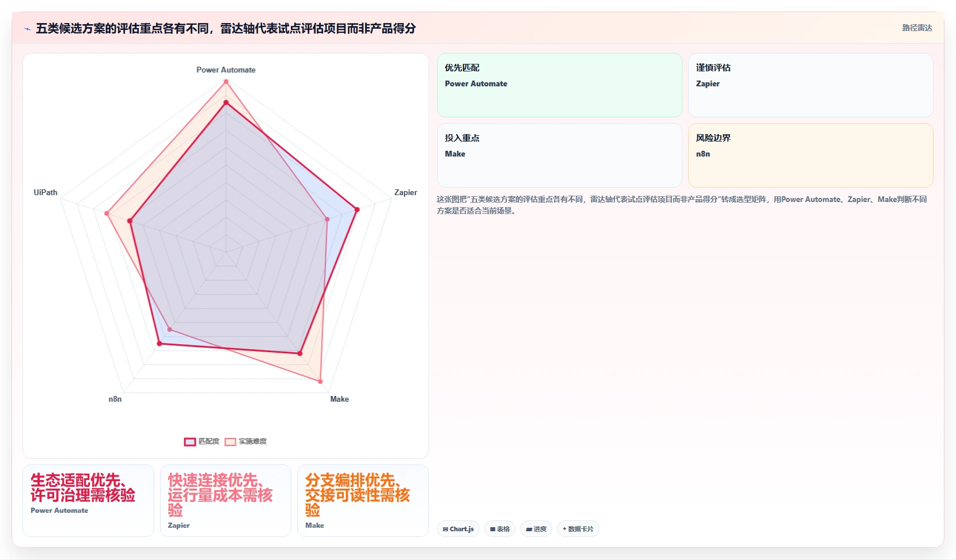Open the 快速连接优先 Zapier card
This screenshot has width=956, height=560.
point(226,501)
